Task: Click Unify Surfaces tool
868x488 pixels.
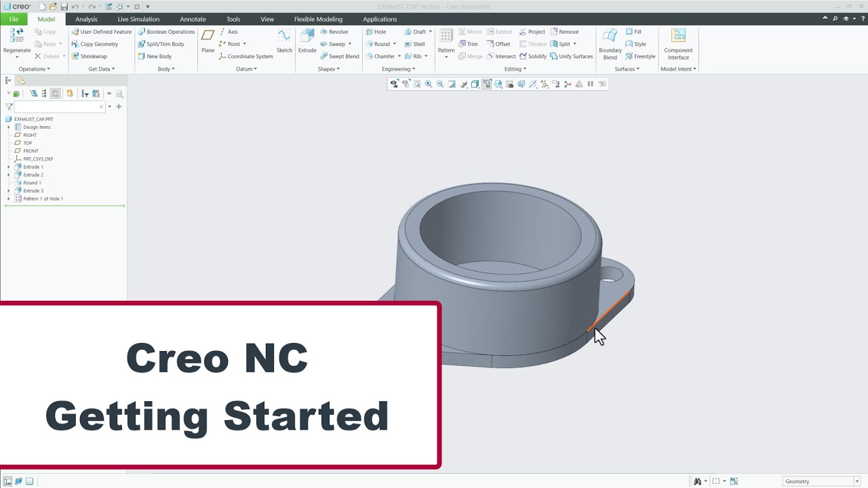Action: 572,56
